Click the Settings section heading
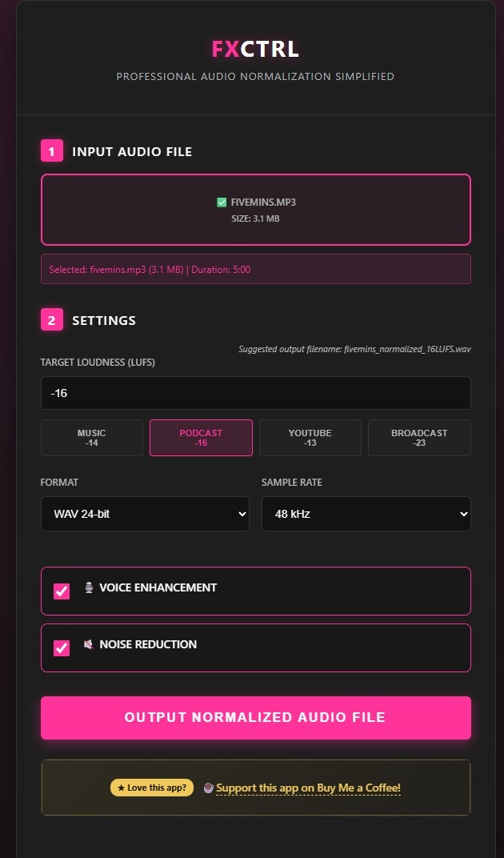 [x=104, y=321]
